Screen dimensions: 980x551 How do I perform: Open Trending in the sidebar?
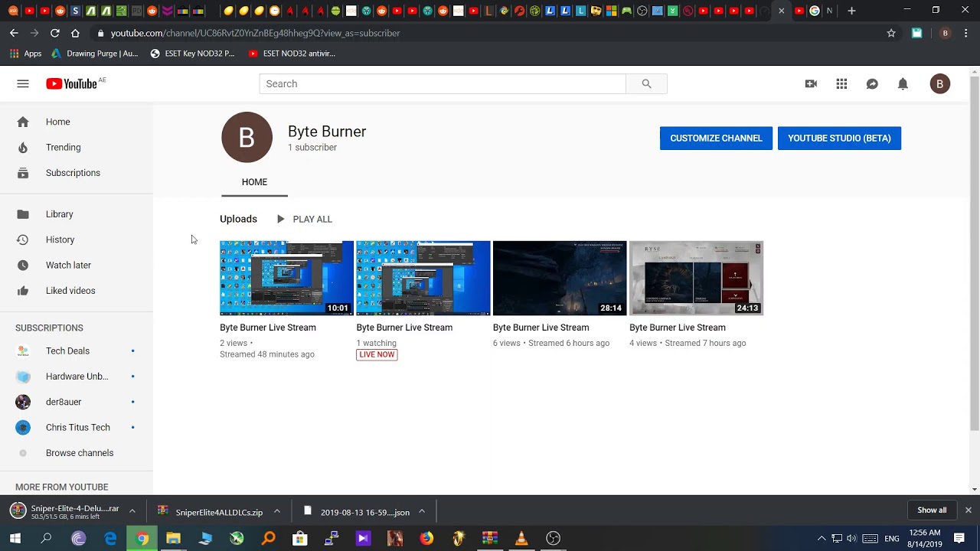pos(77,147)
